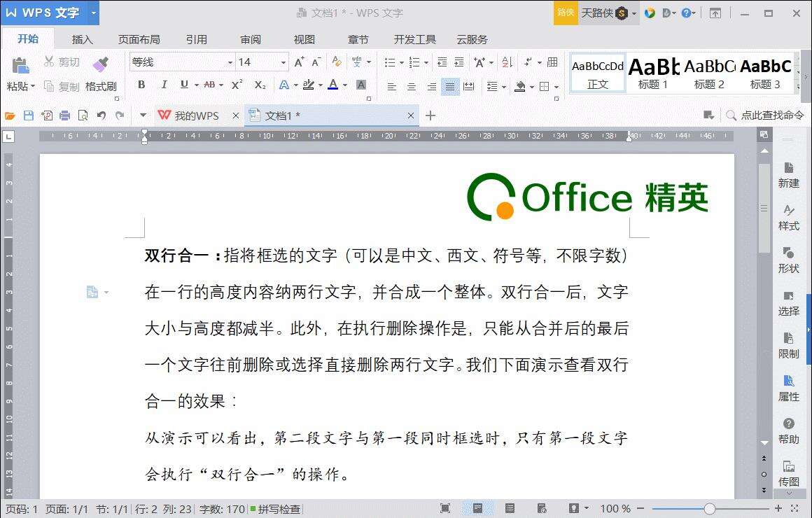This screenshot has height=518, width=812.
Task: Toggle strikethrough AB formatting
Action: point(209,85)
